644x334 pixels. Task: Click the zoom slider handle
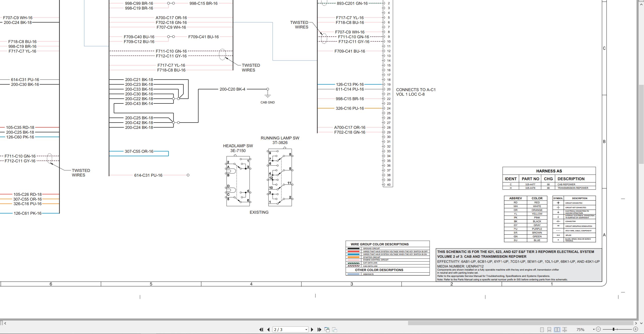coord(614,329)
